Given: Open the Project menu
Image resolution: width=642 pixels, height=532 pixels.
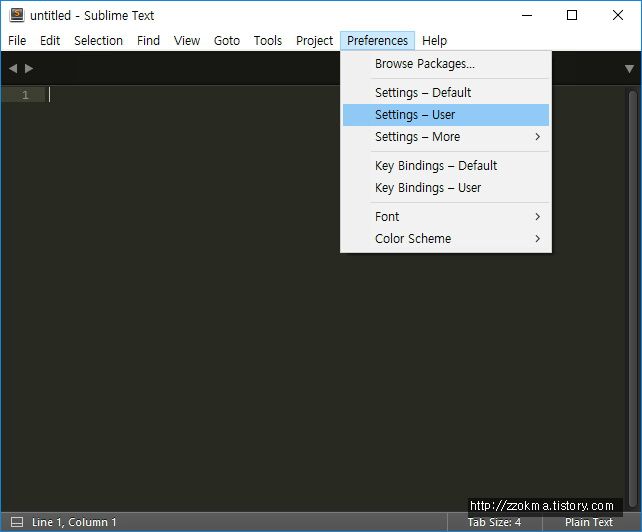Looking at the screenshot, I should [x=314, y=41].
